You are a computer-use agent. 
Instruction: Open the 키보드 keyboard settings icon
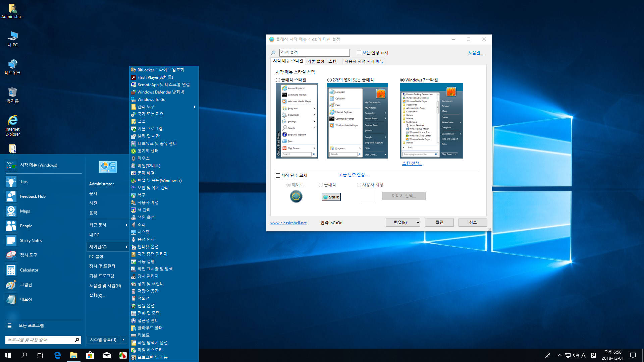click(133, 335)
